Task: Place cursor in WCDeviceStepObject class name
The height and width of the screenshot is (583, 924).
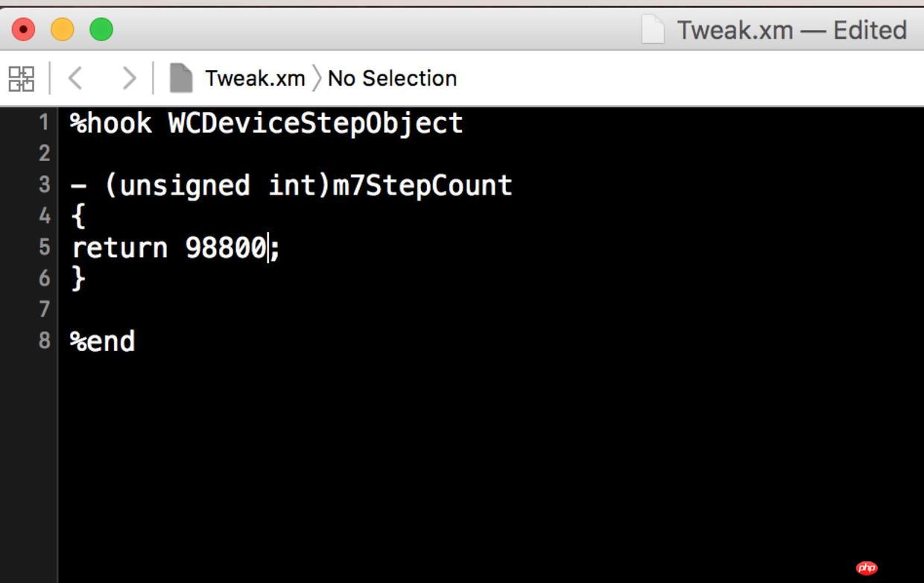Action: click(x=316, y=123)
